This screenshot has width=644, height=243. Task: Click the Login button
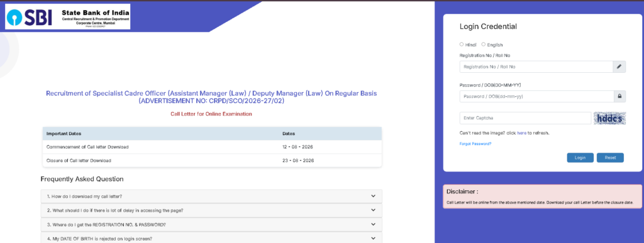580,158
